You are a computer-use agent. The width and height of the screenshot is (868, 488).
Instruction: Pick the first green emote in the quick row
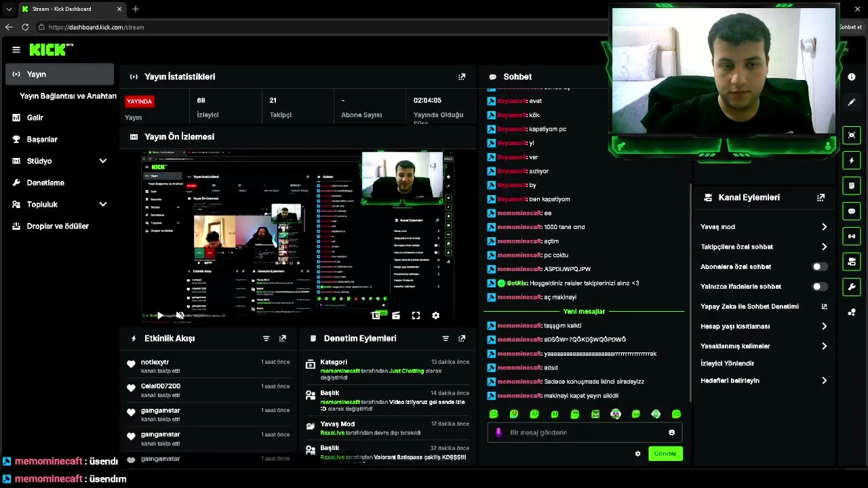point(494,414)
